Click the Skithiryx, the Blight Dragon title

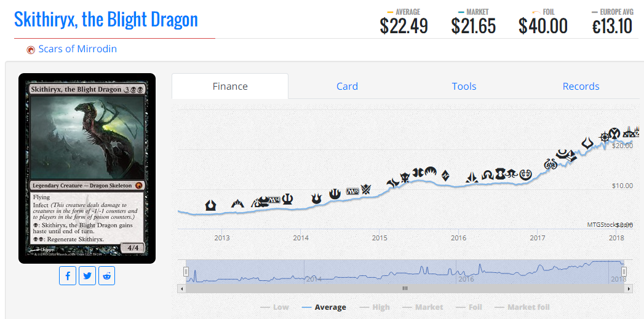click(x=106, y=19)
